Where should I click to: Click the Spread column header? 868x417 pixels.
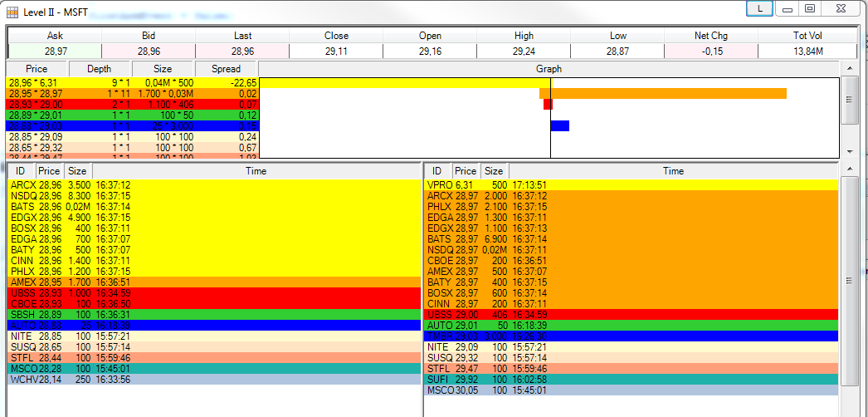pos(226,69)
